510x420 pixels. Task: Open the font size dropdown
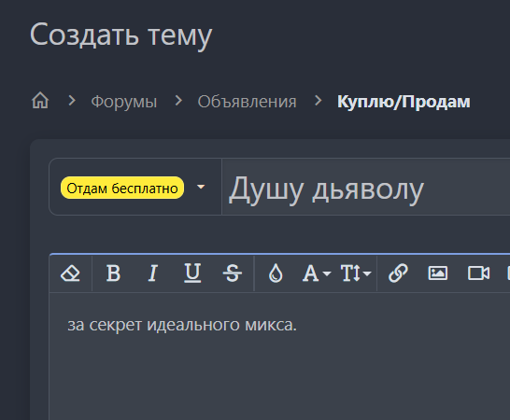356,273
